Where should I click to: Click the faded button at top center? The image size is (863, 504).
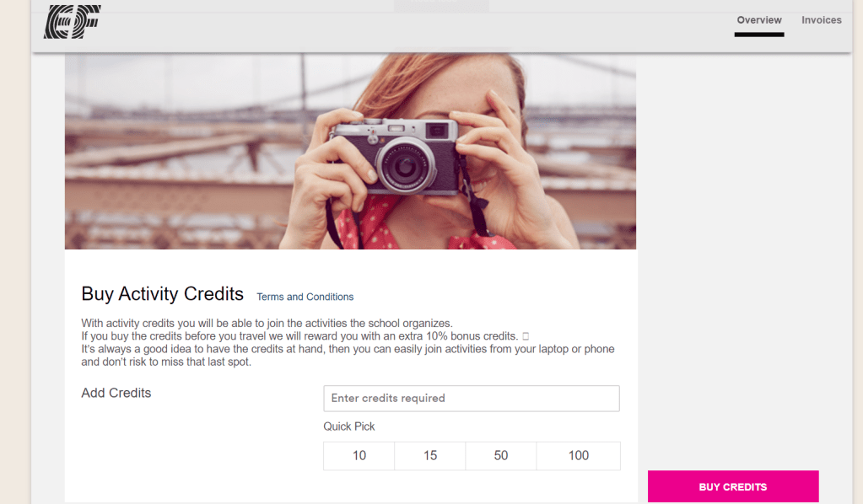click(x=441, y=5)
